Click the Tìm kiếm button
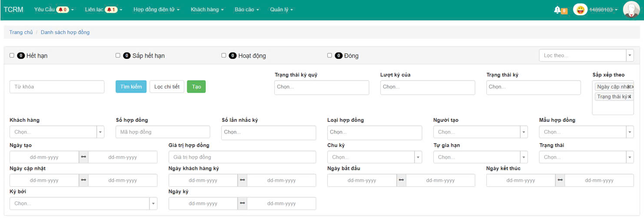The image size is (644, 218). click(x=131, y=87)
